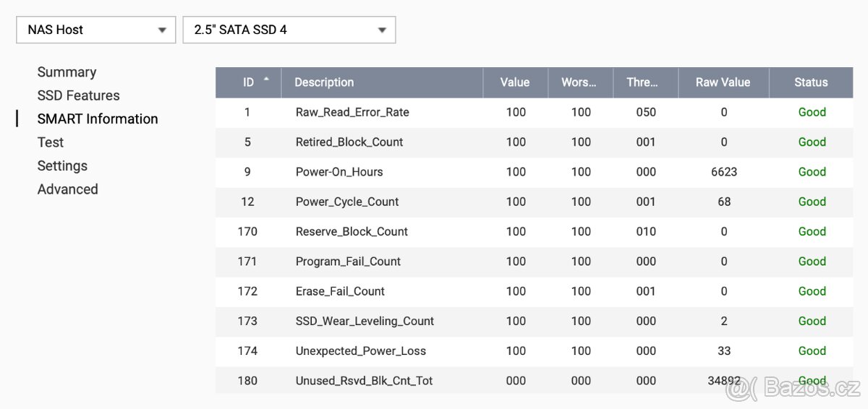
Task: Sort by the Value column header
Action: click(515, 82)
